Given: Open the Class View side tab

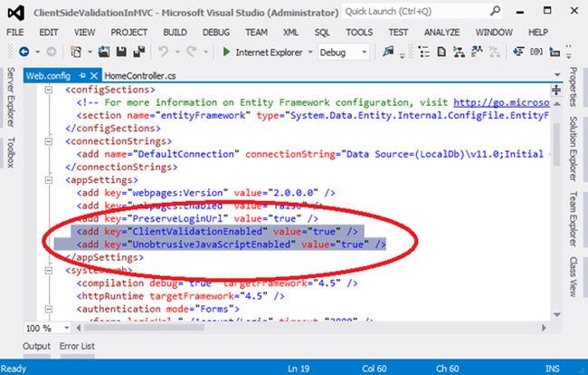Looking at the screenshot, I should click(x=573, y=276).
